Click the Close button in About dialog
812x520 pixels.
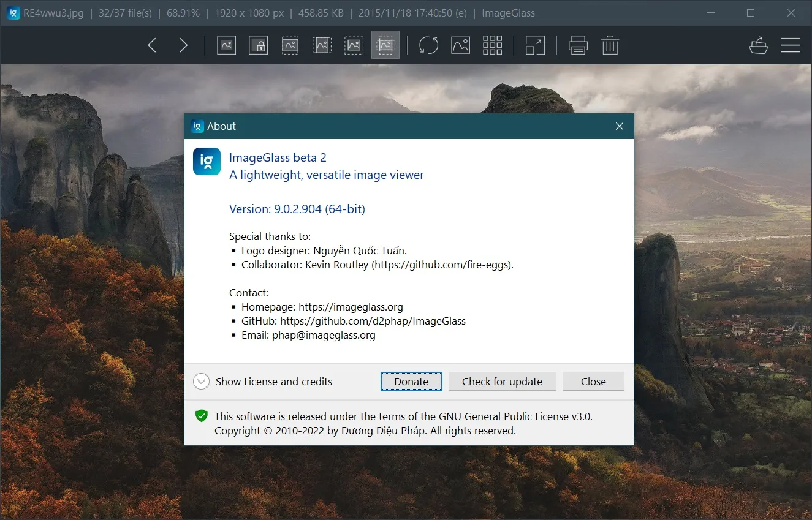coord(593,382)
